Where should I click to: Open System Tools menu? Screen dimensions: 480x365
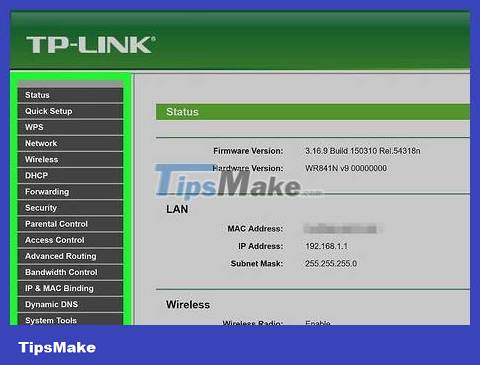point(70,319)
